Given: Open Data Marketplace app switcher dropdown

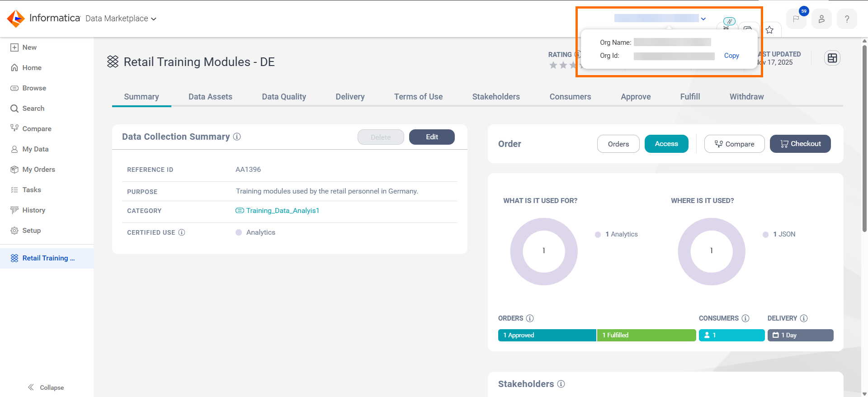Looking at the screenshot, I should [121, 19].
